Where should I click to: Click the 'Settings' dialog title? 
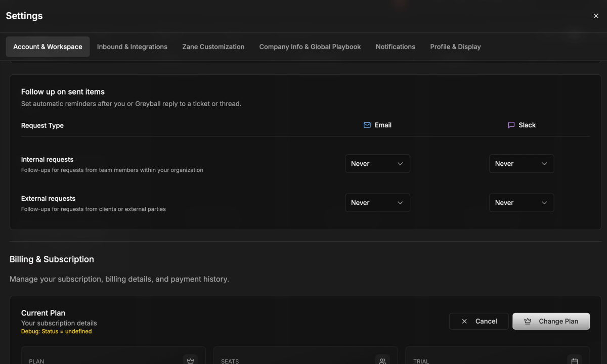(24, 16)
